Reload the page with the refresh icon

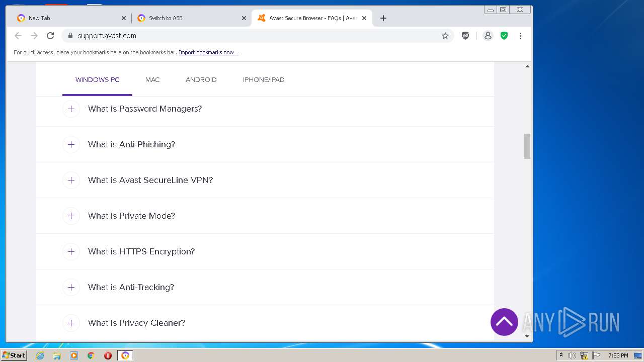[50, 36]
